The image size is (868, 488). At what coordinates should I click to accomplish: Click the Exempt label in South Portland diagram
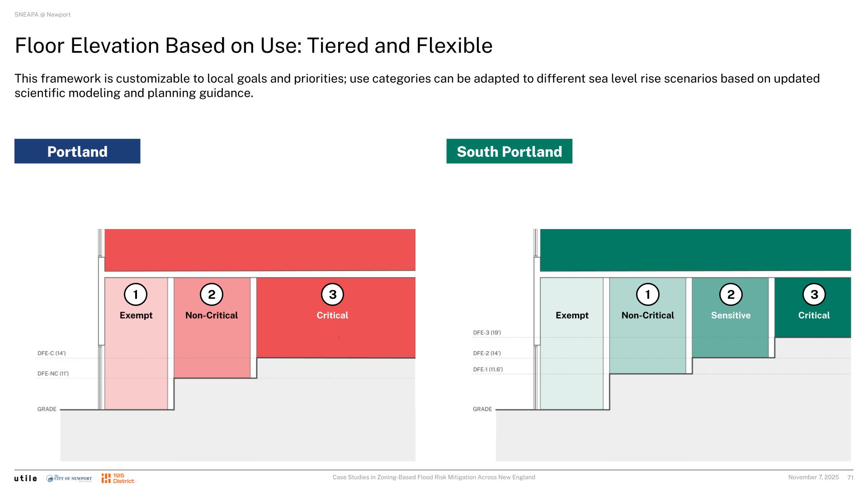coord(572,315)
